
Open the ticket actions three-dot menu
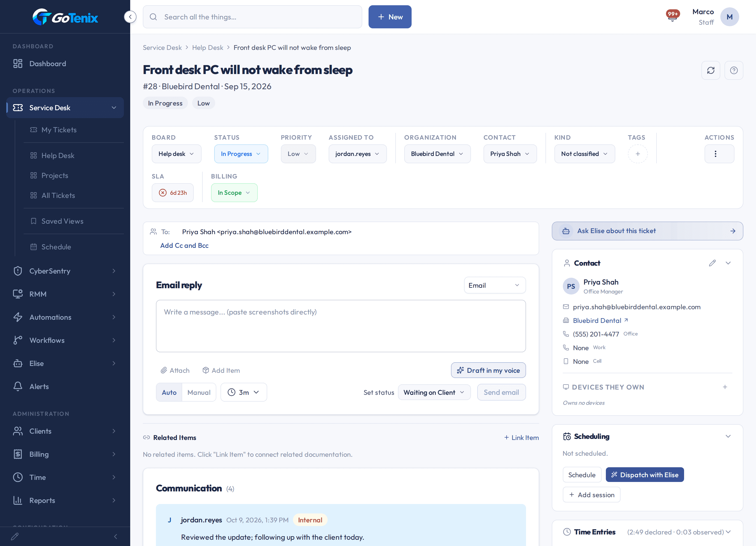coord(719,154)
